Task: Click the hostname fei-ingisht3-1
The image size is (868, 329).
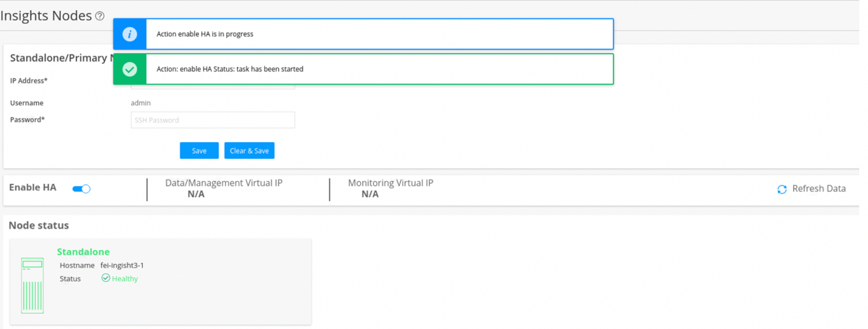Action: (122, 265)
